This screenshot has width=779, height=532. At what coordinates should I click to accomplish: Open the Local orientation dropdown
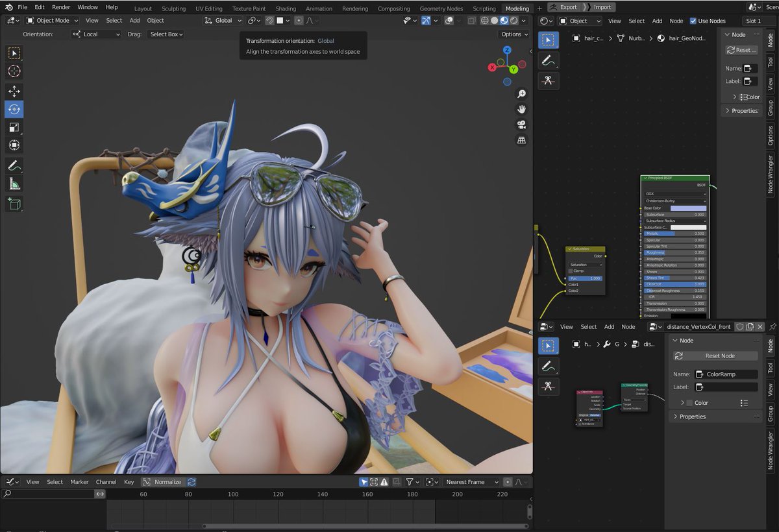tap(95, 34)
